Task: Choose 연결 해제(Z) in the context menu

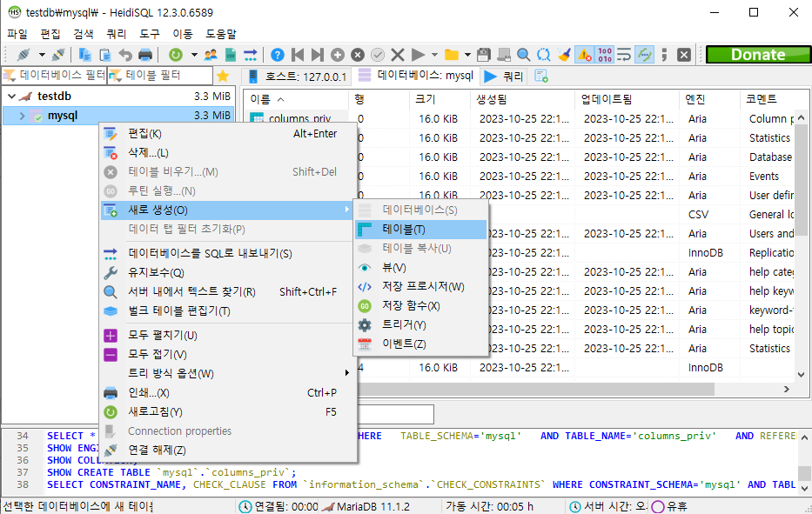Action: tap(228, 451)
